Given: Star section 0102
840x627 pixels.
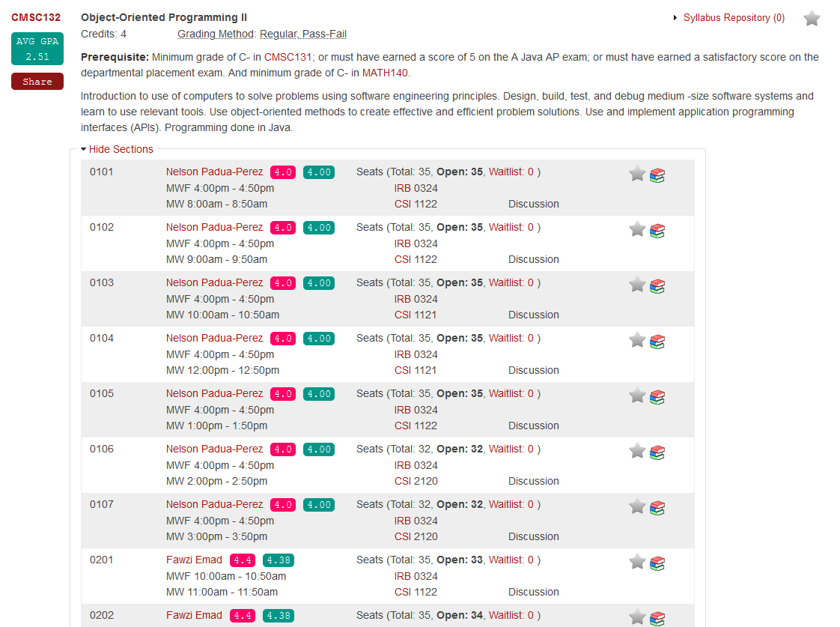Looking at the screenshot, I should coord(637,228).
